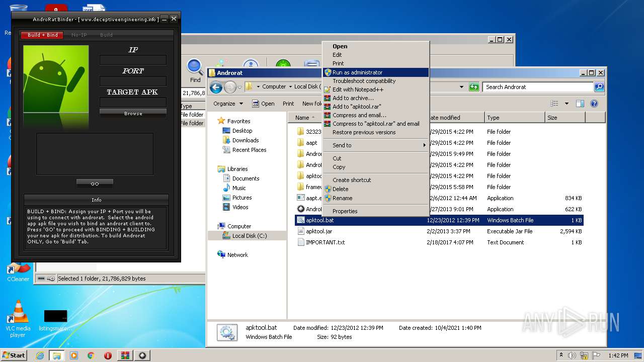Go back with Explorer back arrow
Viewport: 644px width, 362px height.
click(x=216, y=87)
